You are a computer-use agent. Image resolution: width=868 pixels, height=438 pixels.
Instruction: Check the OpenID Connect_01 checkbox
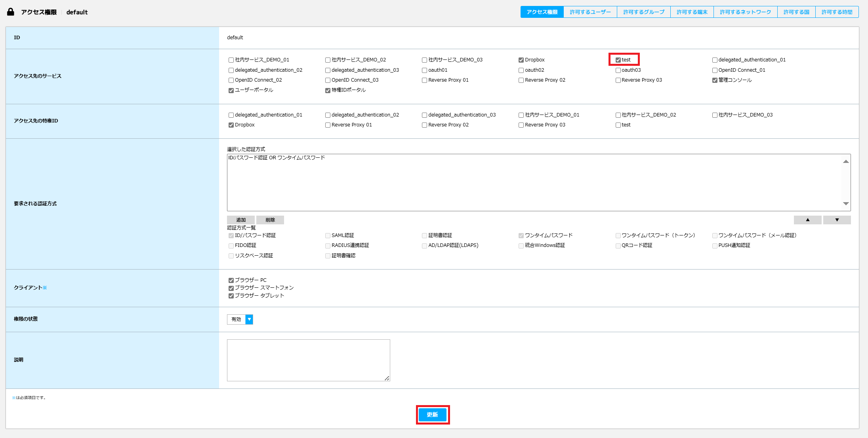[715, 70]
